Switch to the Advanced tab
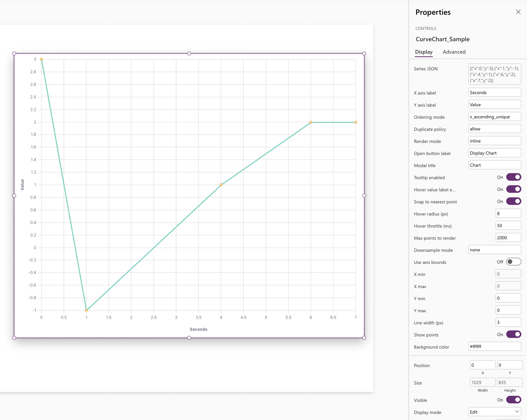This screenshot has height=420, width=527. pos(454,52)
